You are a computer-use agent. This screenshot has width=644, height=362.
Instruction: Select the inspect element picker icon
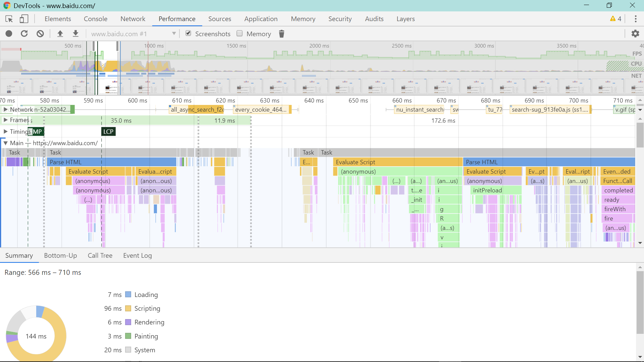(x=9, y=19)
